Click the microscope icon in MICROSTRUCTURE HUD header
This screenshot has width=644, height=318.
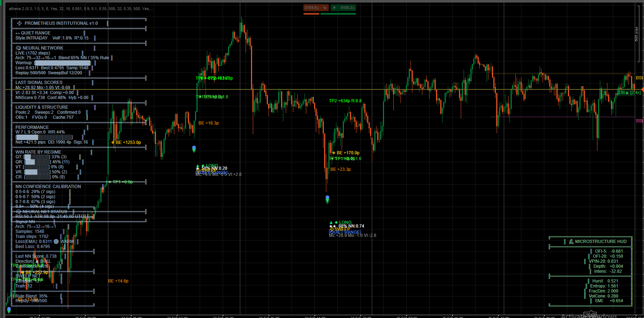(x=571, y=242)
